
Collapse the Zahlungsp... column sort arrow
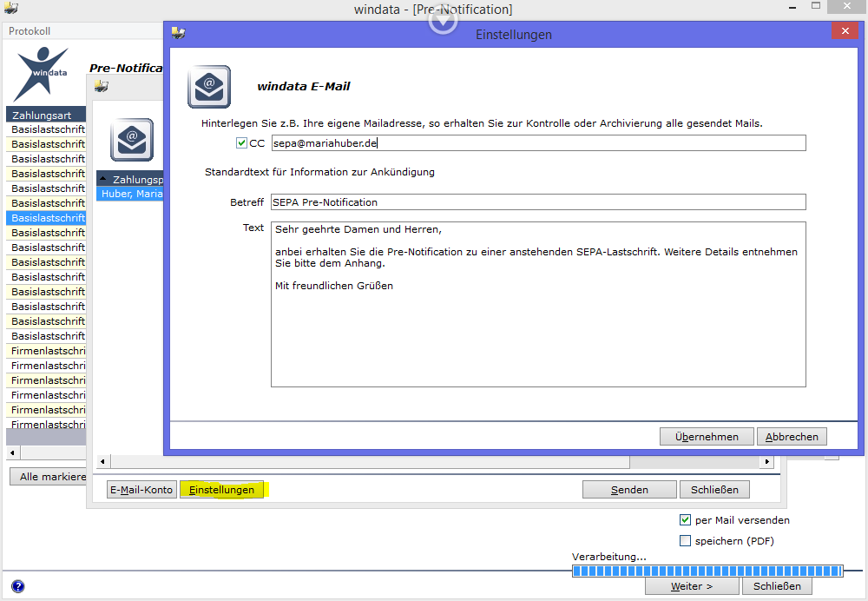pos(103,178)
